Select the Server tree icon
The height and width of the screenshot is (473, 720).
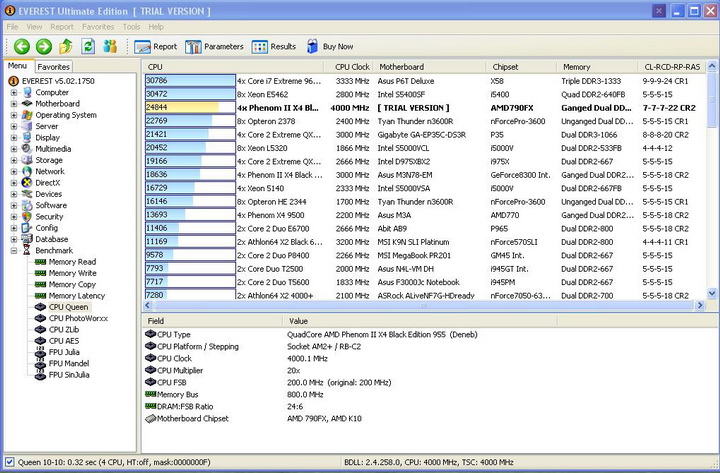click(27, 126)
